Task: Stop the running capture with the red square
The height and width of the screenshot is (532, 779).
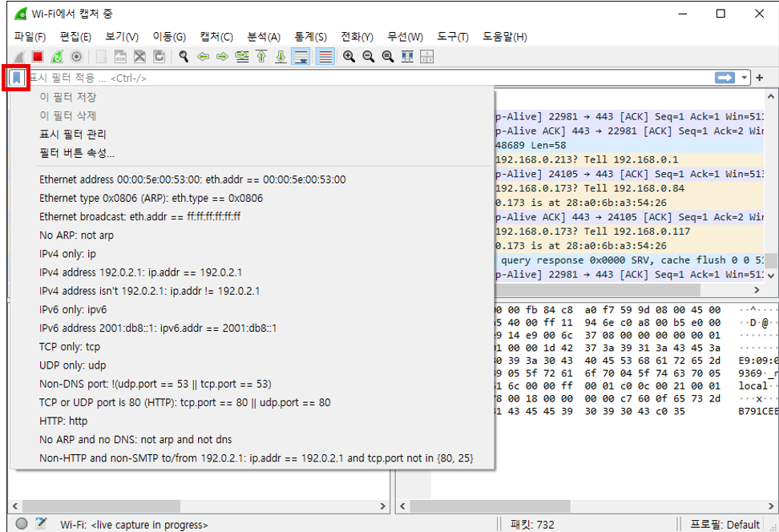Action: click(38, 57)
